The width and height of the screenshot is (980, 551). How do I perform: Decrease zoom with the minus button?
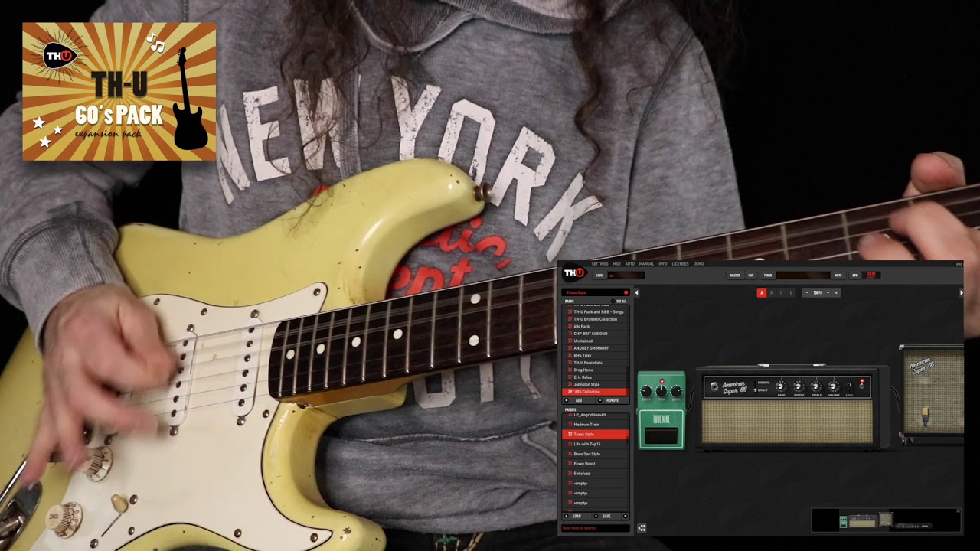[806, 292]
